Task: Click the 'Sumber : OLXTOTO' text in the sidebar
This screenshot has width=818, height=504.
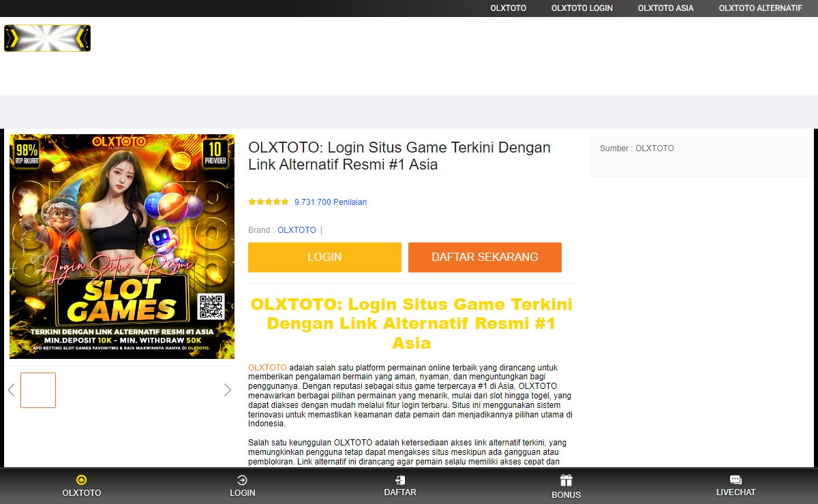Action: tap(637, 148)
